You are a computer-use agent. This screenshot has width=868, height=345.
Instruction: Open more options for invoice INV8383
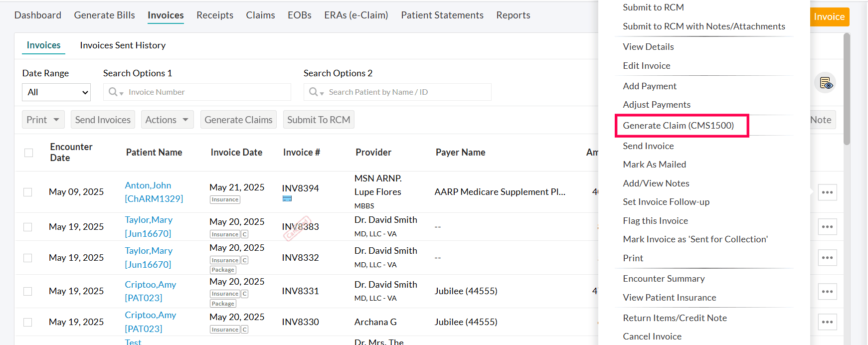[827, 227]
